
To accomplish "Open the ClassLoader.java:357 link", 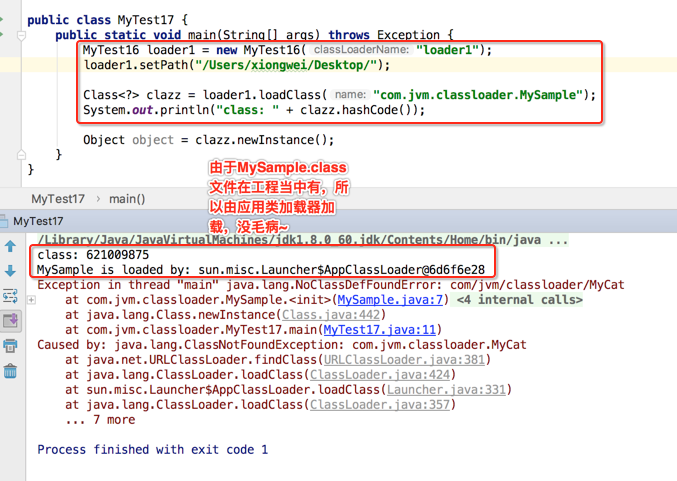I will [380, 405].
